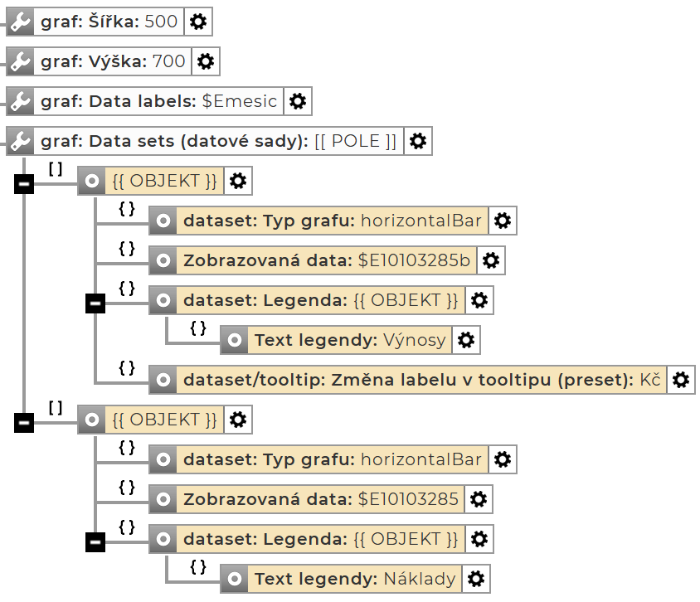The height and width of the screenshot is (602, 700).
Task: Open gear settings for graf Výška 700
Action: click(206, 61)
